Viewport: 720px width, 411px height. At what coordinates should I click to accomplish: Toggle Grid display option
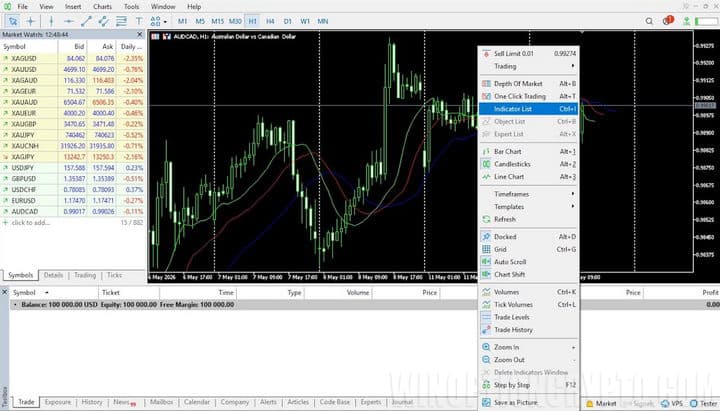(529, 249)
